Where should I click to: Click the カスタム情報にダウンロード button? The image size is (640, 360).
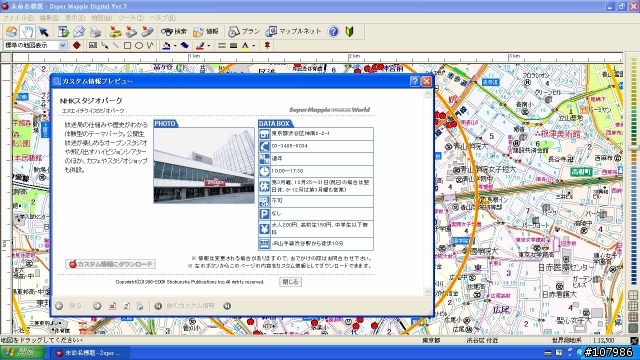point(110,264)
